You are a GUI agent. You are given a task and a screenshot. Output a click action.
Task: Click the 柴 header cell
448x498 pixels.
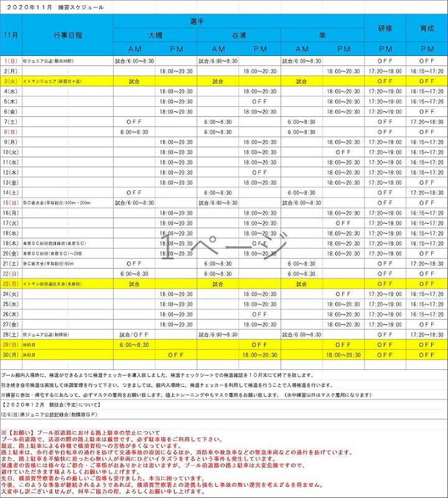click(322, 35)
